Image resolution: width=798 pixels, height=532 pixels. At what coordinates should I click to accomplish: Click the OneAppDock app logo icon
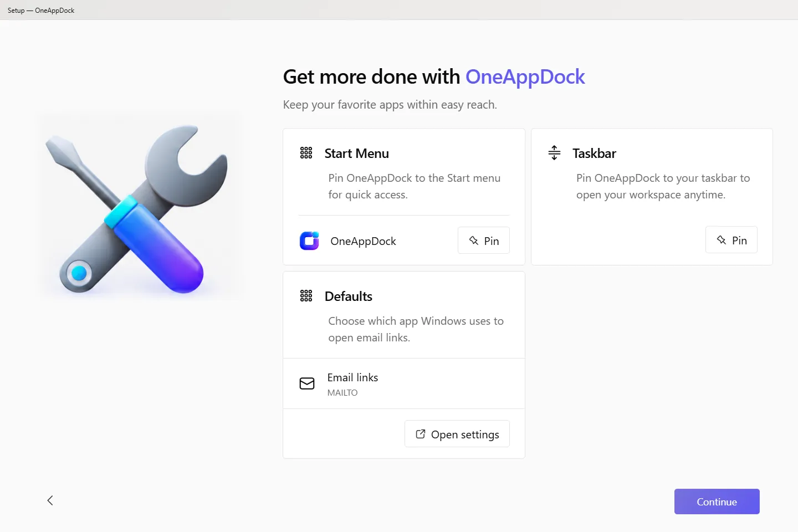(x=309, y=241)
